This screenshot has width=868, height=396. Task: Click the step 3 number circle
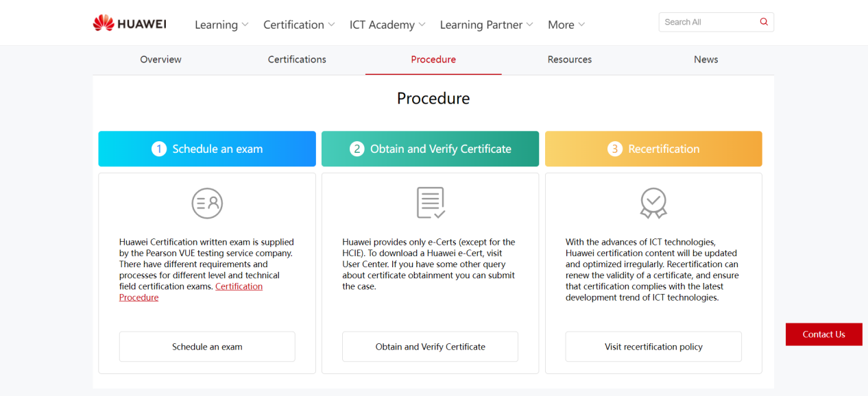(615, 149)
